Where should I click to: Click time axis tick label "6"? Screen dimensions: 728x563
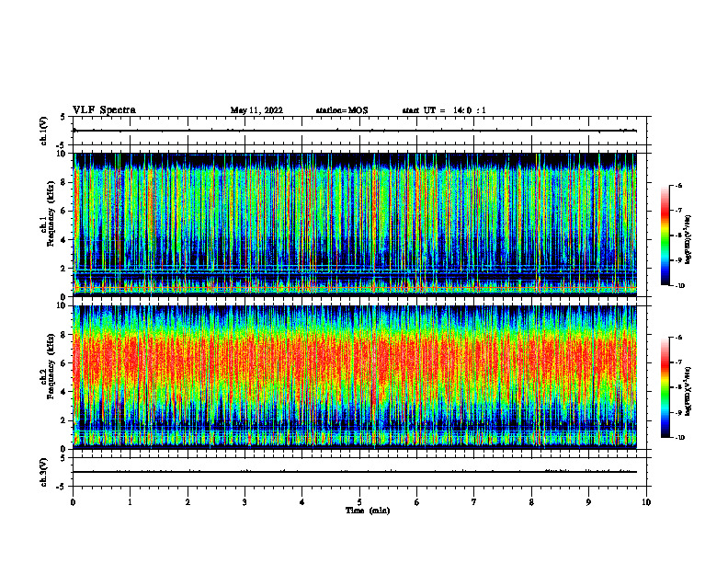coord(417,502)
